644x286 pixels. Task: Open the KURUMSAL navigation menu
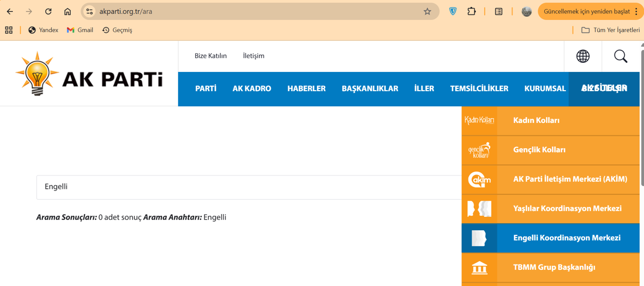(x=545, y=89)
